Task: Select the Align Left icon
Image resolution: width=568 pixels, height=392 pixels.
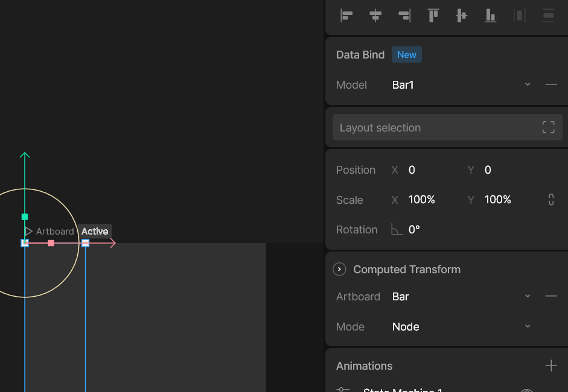Action: (346, 15)
